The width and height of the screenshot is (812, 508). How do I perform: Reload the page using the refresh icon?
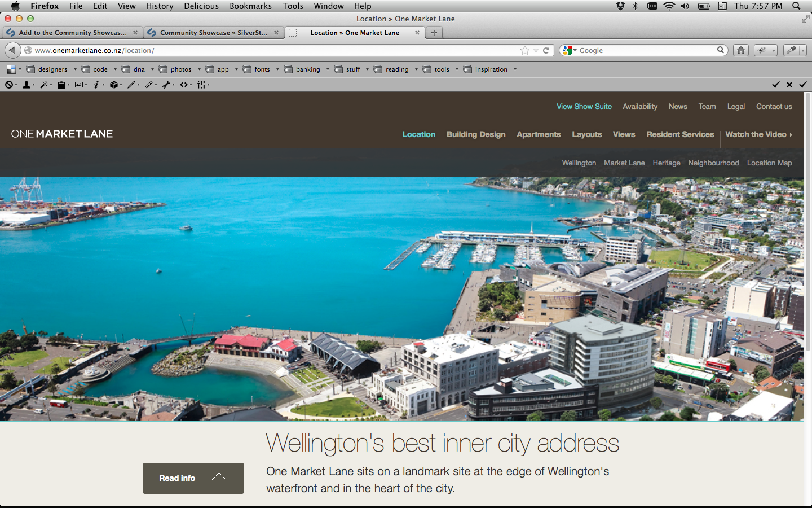tap(546, 50)
